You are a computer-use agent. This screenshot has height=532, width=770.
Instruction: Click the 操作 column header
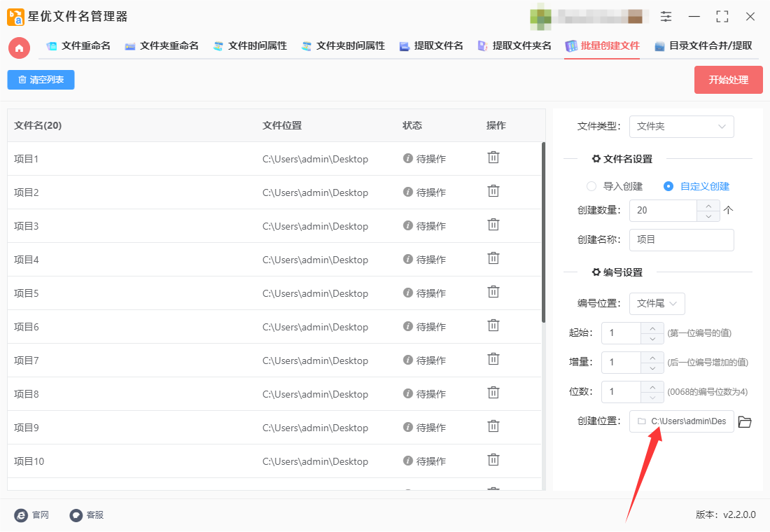(496, 126)
